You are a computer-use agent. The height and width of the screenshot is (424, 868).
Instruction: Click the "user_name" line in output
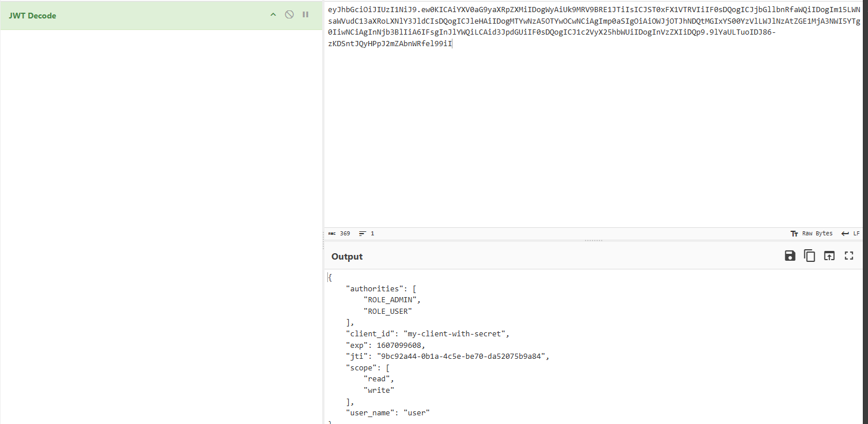point(388,413)
